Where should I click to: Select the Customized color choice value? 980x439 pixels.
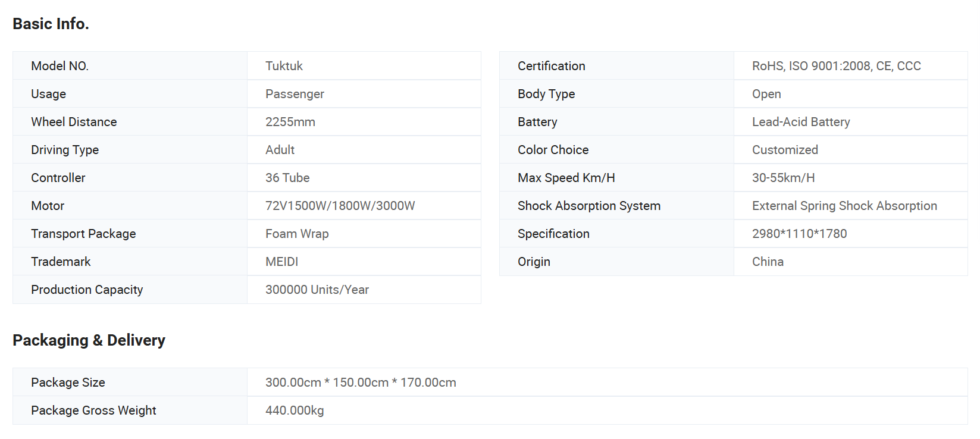tap(784, 150)
